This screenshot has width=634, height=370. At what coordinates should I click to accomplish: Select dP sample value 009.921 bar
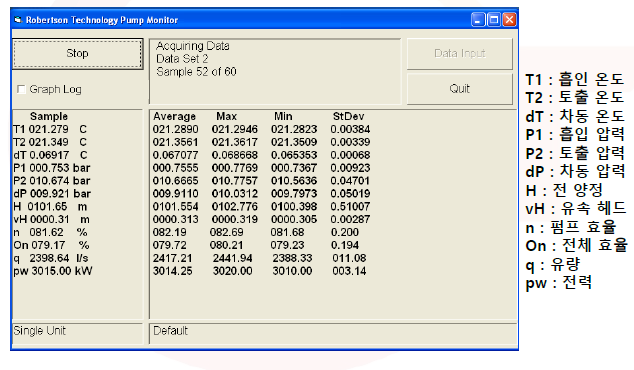[x=60, y=194]
